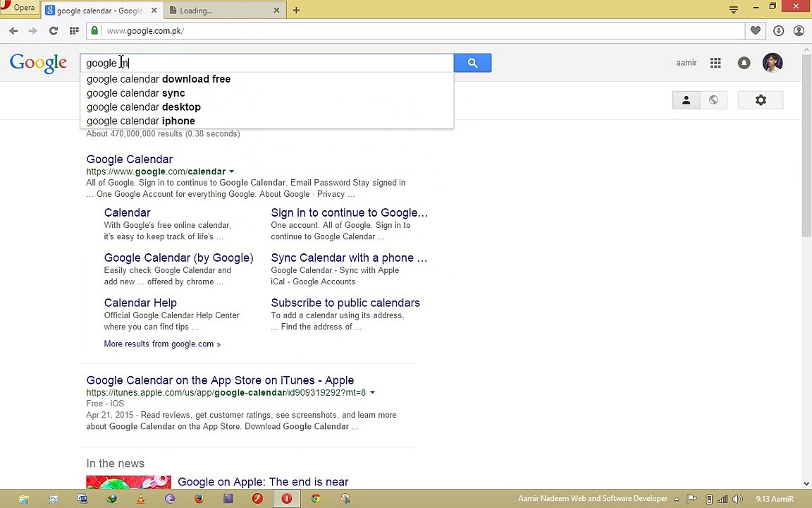Click the green padlock security icon
812x508 pixels.
[94, 30]
